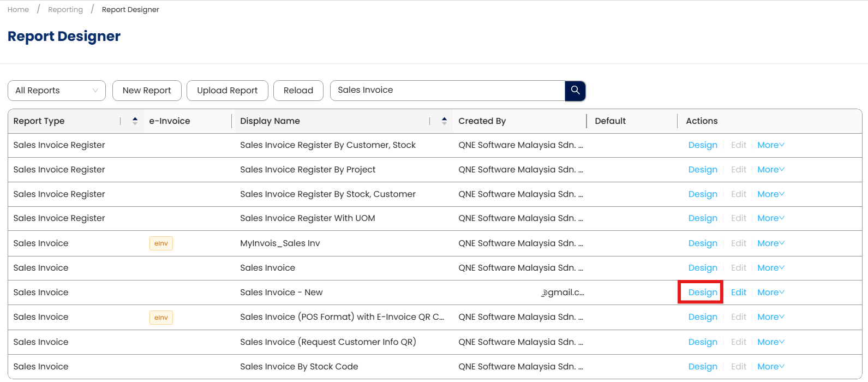
Task: Open Design for Sales Invoice - New
Action: point(703,293)
